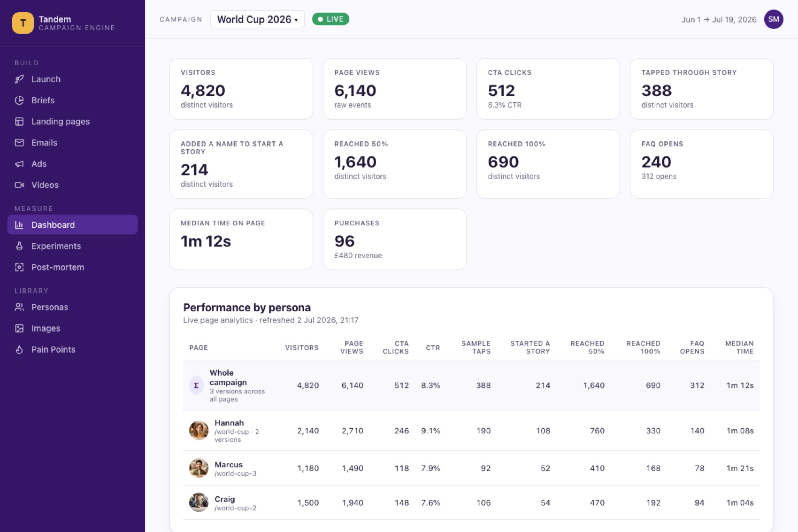798x532 pixels.
Task: Open the Ads section
Action: click(73, 164)
